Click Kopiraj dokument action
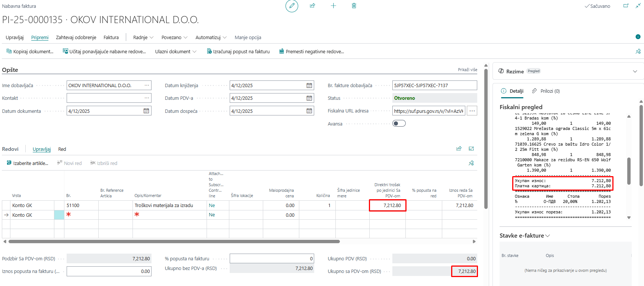This screenshot has width=644, height=286. click(30, 52)
